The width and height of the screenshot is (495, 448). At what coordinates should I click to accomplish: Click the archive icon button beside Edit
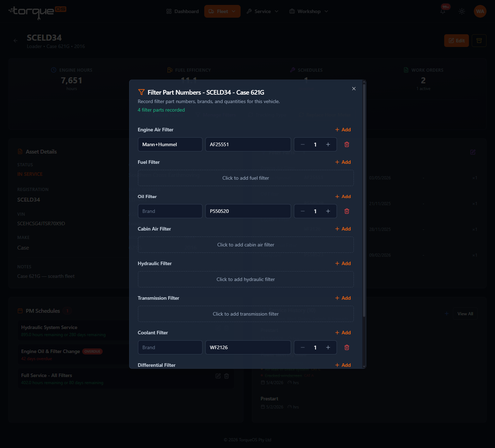(x=479, y=41)
